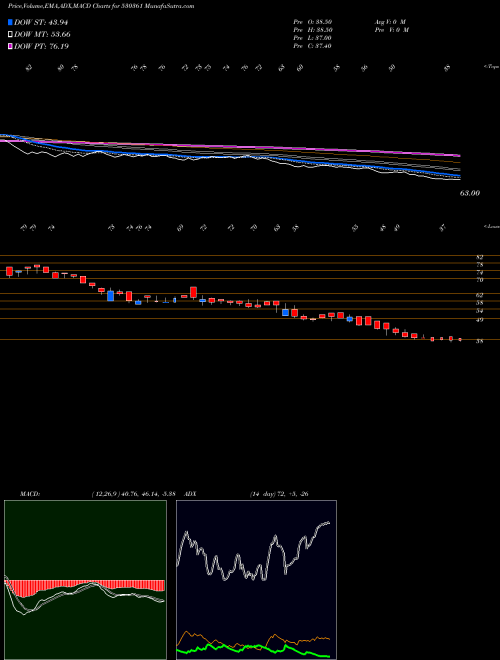
Task: Click the 'Pre L: 37.00' value
Action: click(x=313, y=38)
